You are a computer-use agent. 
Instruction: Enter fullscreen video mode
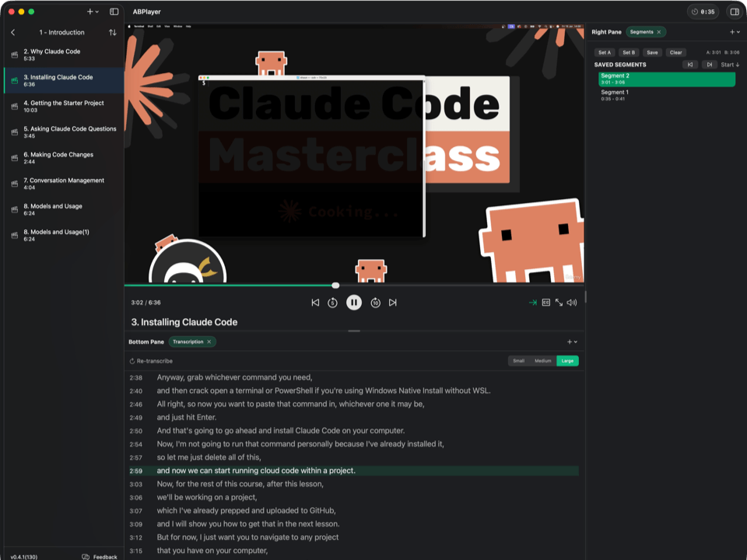coord(559,303)
